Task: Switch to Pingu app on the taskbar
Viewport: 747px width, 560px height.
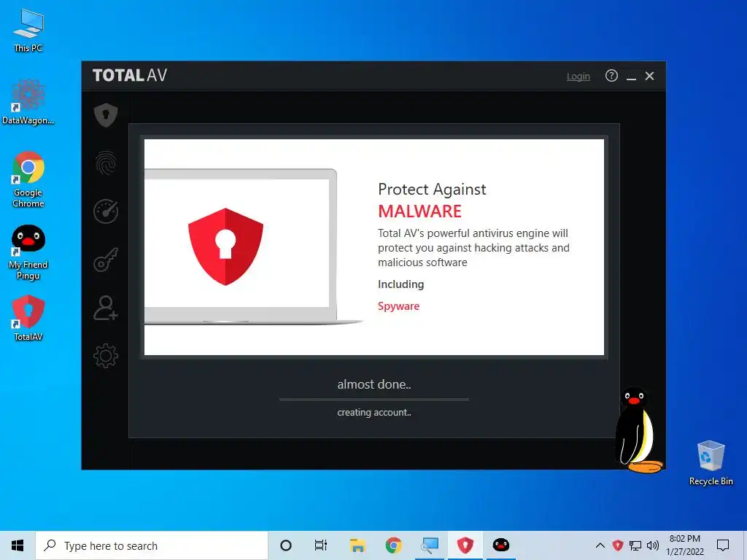Action: [x=500, y=545]
